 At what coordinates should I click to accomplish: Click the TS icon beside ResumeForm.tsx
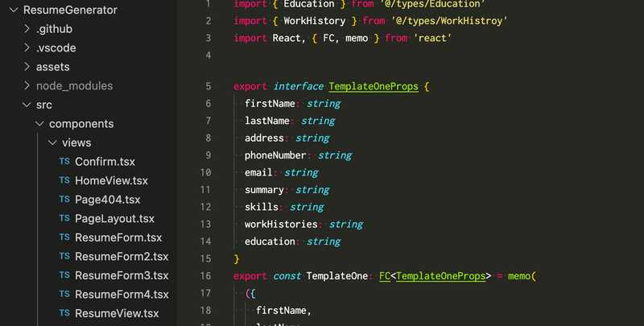tap(64, 237)
